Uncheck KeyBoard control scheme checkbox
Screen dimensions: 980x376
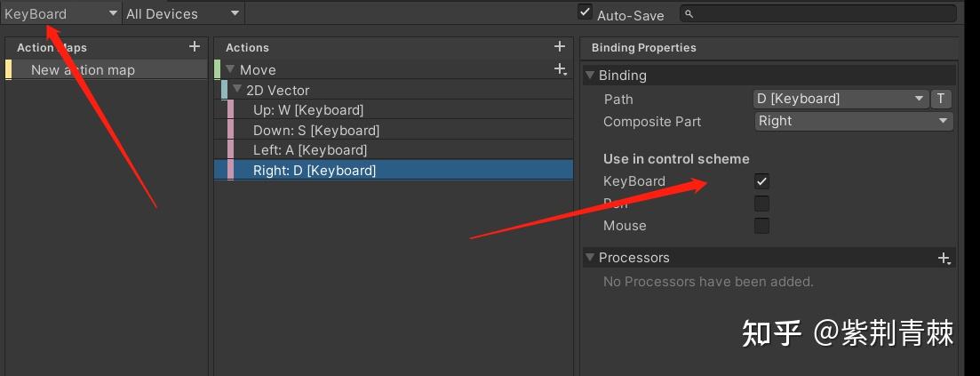click(x=761, y=181)
